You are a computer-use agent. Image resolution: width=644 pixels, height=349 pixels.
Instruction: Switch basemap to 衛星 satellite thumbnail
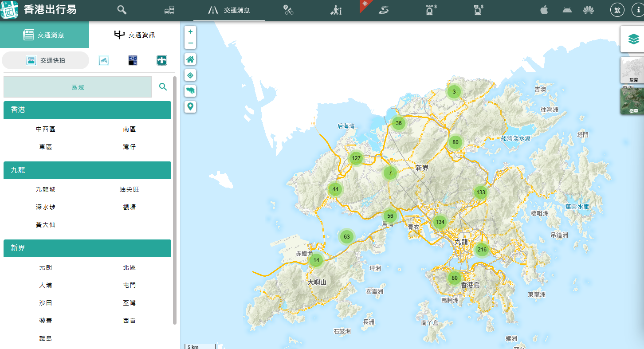coord(633,101)
